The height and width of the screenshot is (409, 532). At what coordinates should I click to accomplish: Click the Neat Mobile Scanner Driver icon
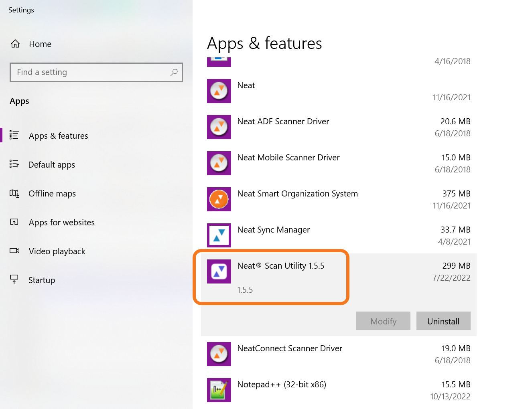(219, 163)
